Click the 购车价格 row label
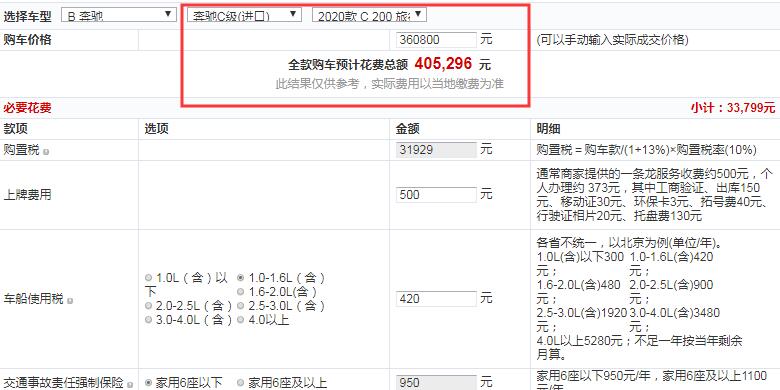This screenshot has height=390, width=780. pos(27,40)
